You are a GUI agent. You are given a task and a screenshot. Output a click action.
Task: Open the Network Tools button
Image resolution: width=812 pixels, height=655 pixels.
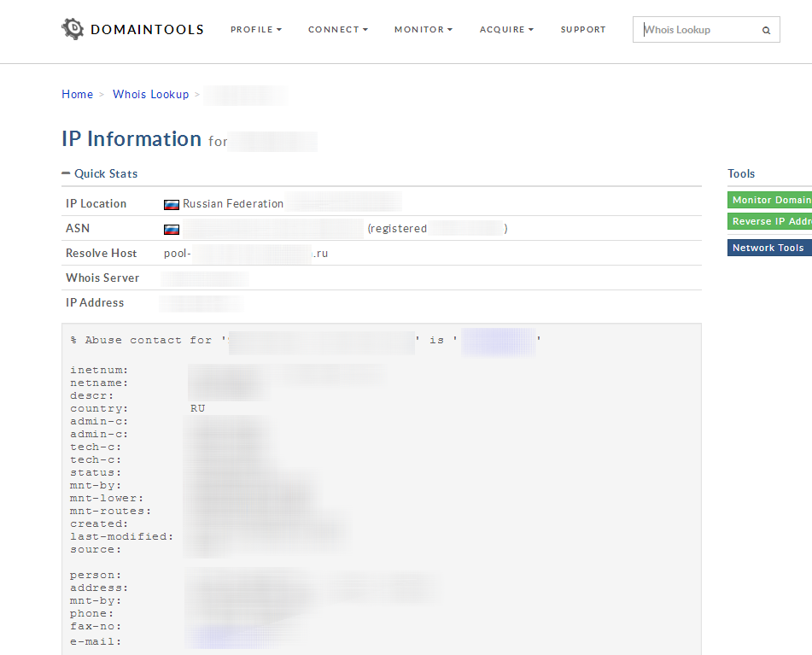(769, 248)
